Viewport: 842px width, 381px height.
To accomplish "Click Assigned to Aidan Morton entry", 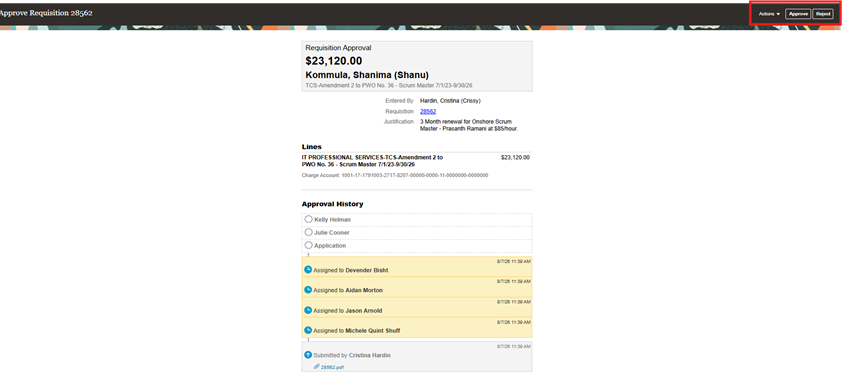I will click(x=417, y=287).
